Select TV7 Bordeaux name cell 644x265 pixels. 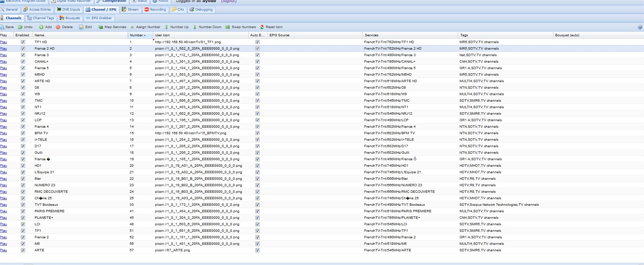[x=80, y=205]
